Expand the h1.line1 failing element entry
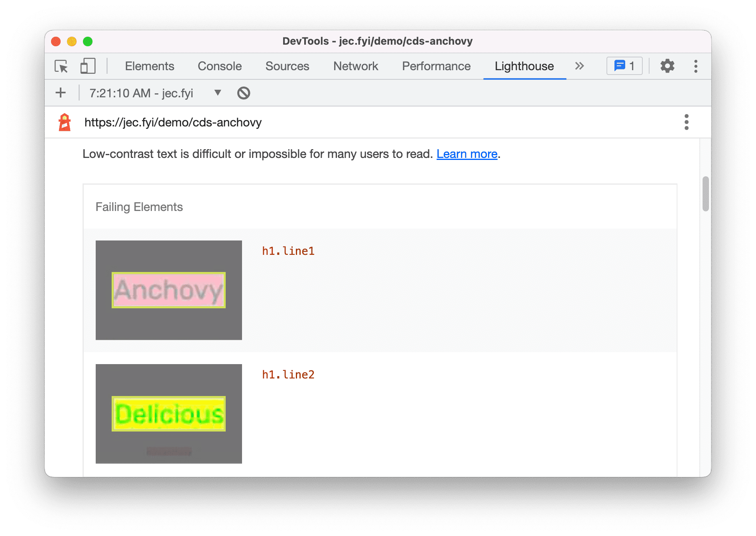 point(288,250)
